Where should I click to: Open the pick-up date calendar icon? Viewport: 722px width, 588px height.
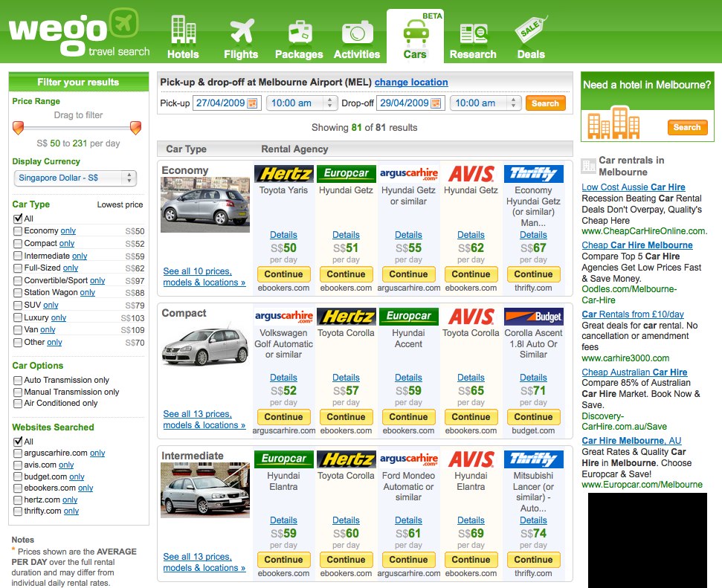point(252,103)
